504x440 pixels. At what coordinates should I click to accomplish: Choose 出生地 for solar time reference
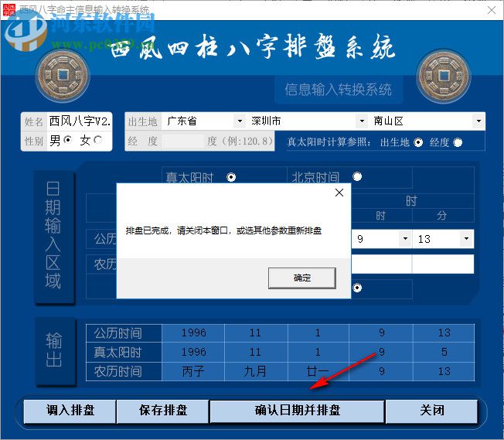click(x=418, y=142)
